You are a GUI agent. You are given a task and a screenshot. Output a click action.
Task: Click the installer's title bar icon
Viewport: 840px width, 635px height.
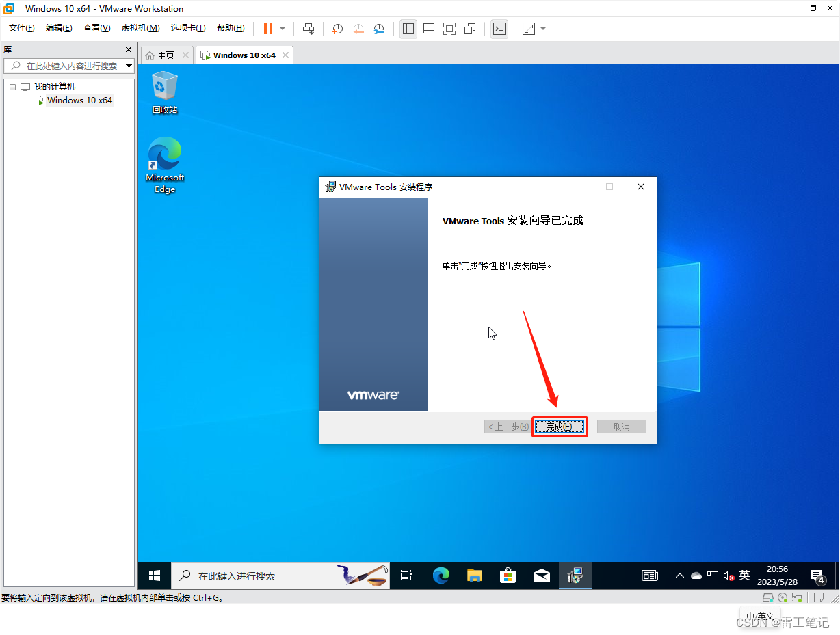330,187
